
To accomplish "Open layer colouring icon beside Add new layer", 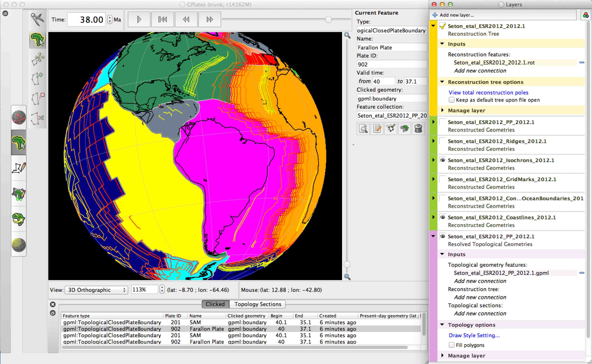I will coord(586,15).
